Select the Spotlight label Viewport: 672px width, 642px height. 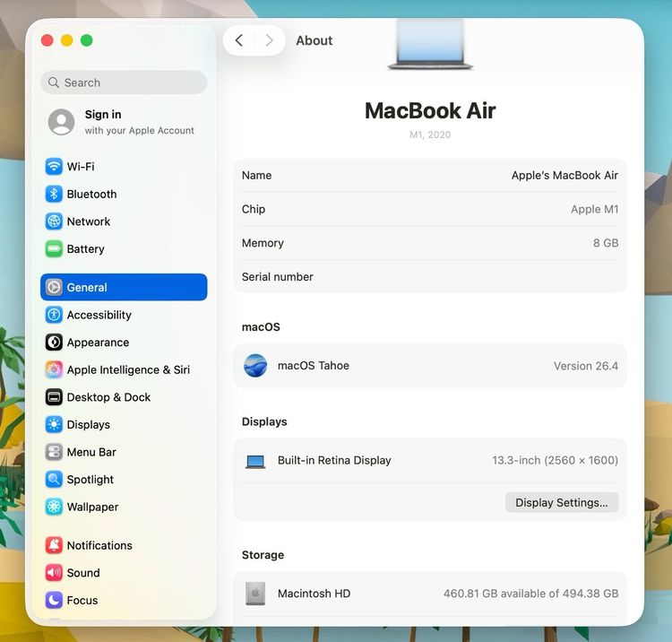pyautogui.click(x=90, y=480)
